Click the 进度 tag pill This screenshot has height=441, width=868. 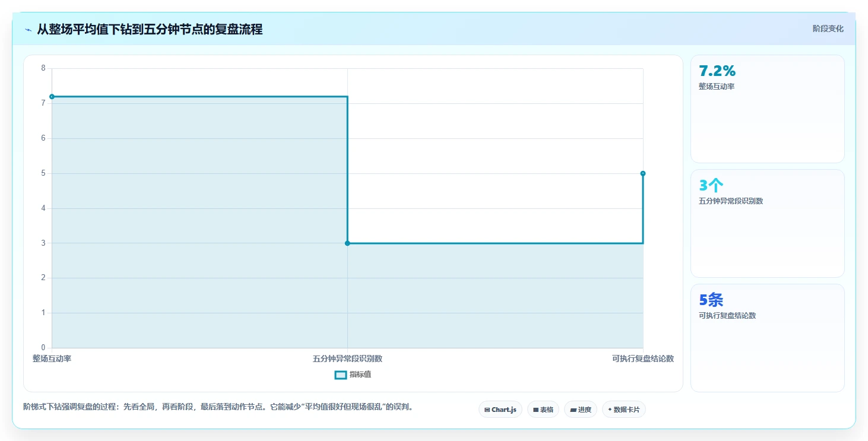[x=581, y=410]
